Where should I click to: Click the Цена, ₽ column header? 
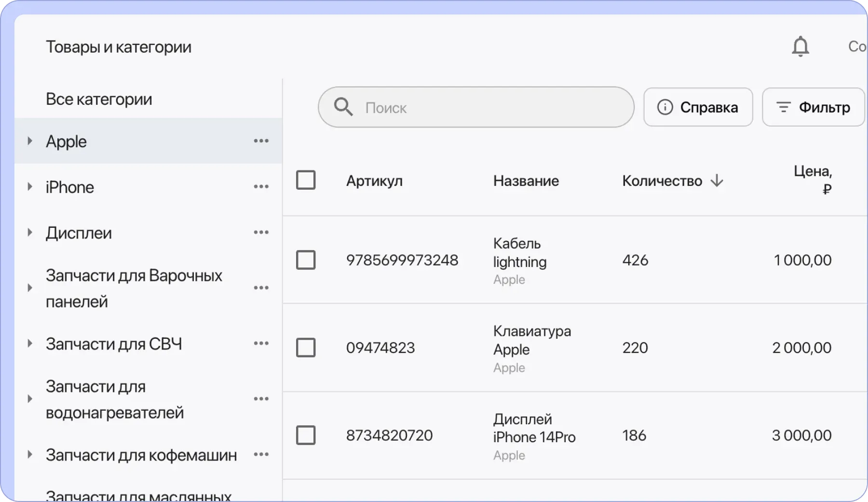813,180
